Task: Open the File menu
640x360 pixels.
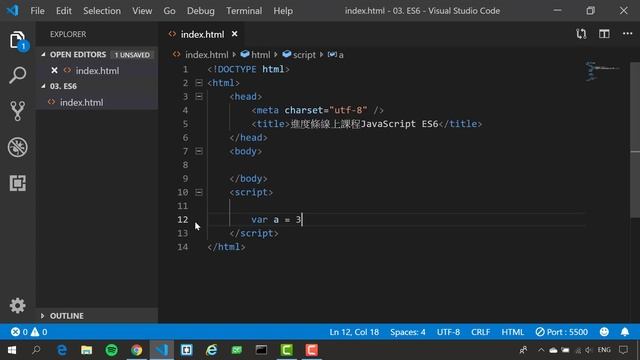Action: click(x=37, y=11)
